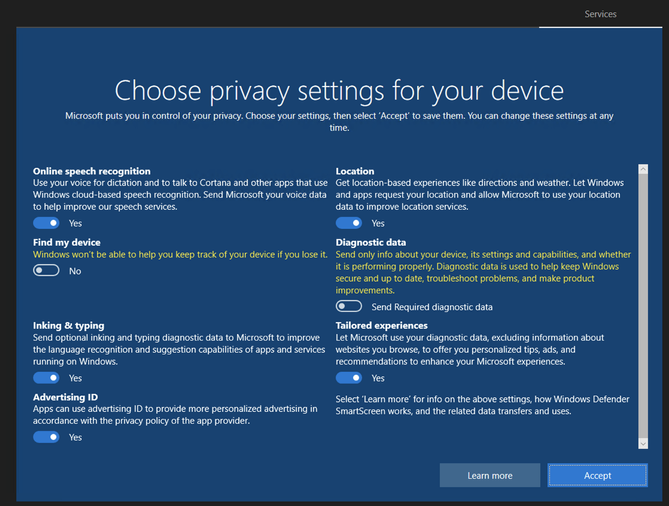This screenshot has width=669, height=506.
Task: Click 'Yes' label beside Inking & typing toggle
Action: pos(76,378)
